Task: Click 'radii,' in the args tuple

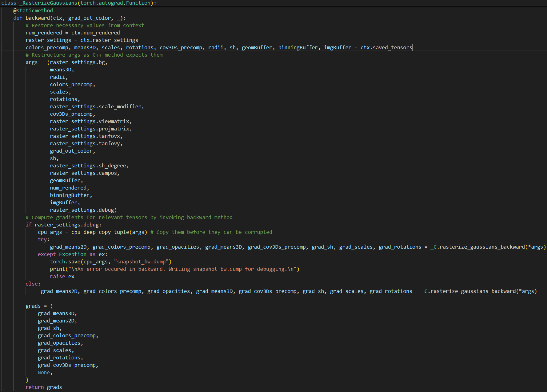Action: (59, 77)
